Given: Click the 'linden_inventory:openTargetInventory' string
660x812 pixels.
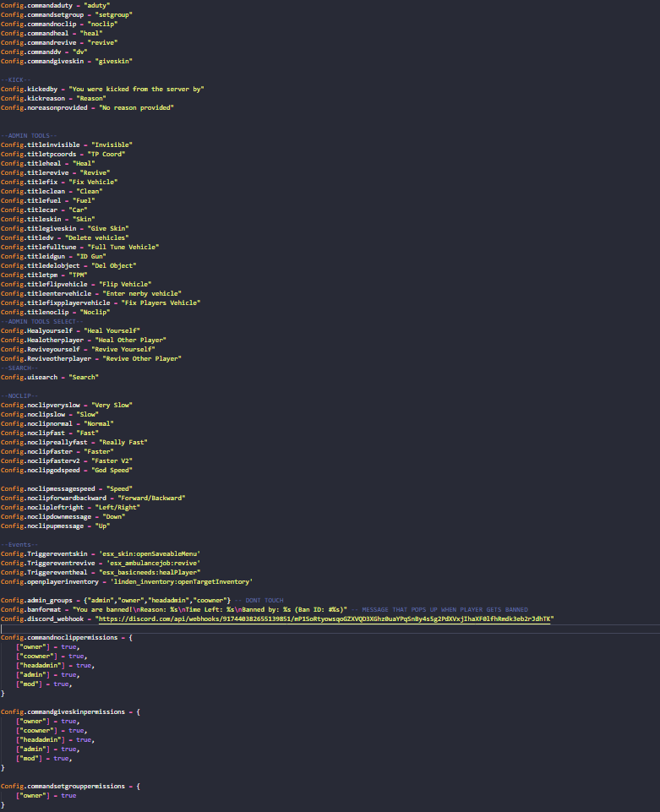Looking at the screenshot, I should [x=182, y=582].
